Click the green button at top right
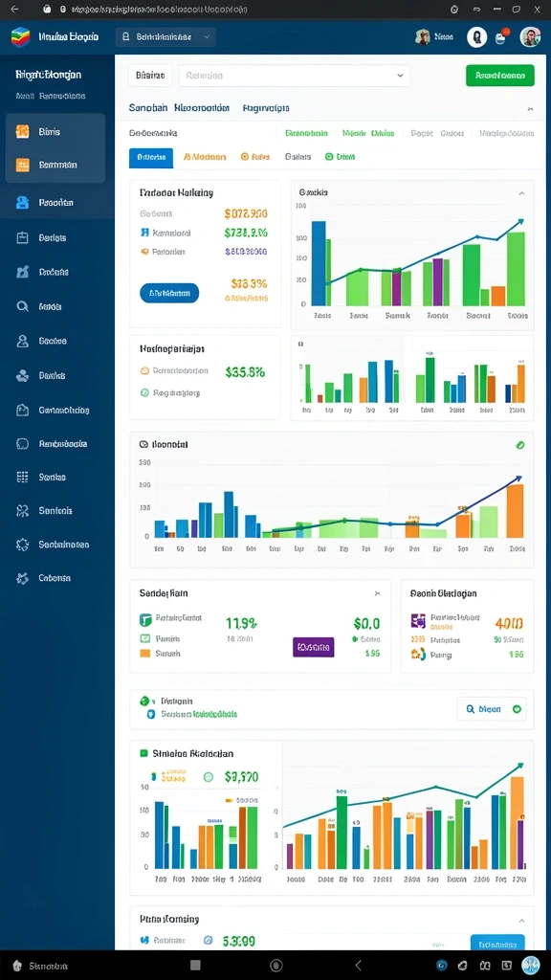The height and width of the screenshot is (980, 551). 499,75
